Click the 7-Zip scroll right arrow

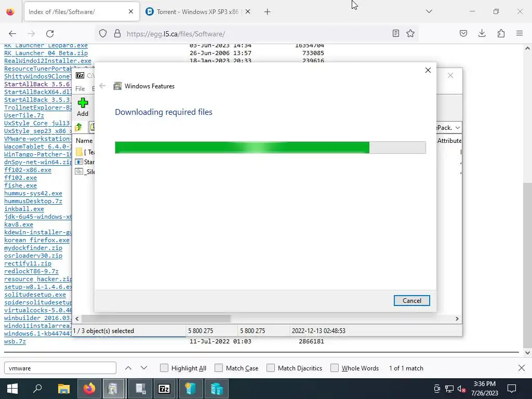(x=457, y=318)
